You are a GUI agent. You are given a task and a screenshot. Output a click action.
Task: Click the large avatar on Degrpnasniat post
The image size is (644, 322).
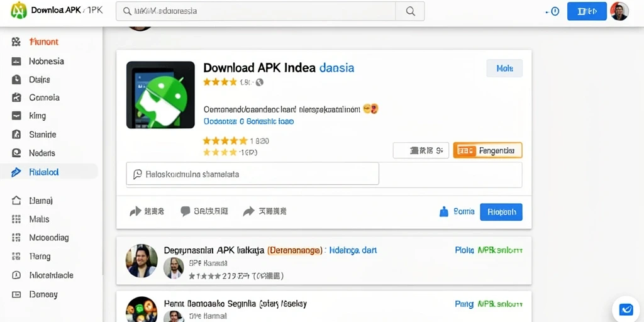(142, 260)
